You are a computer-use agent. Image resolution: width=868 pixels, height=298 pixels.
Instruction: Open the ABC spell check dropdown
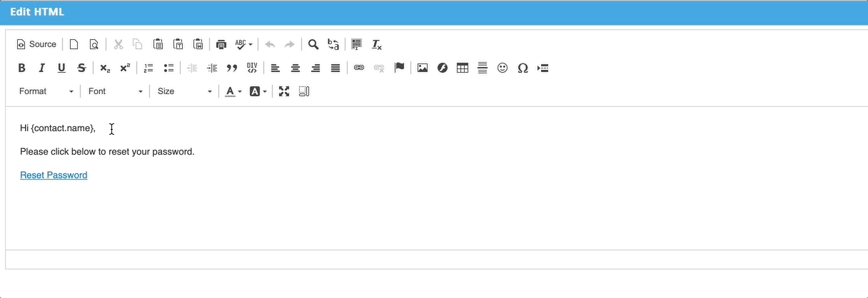click(x=243, y=44)
